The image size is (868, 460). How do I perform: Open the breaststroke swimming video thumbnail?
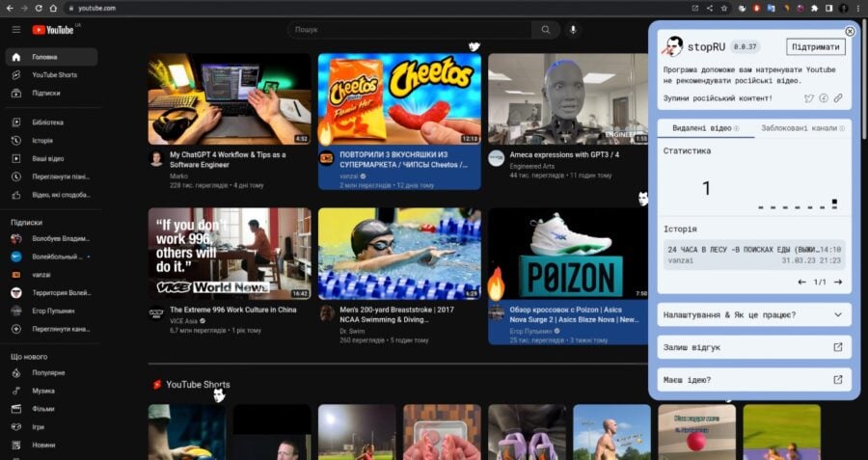[399, 254]
